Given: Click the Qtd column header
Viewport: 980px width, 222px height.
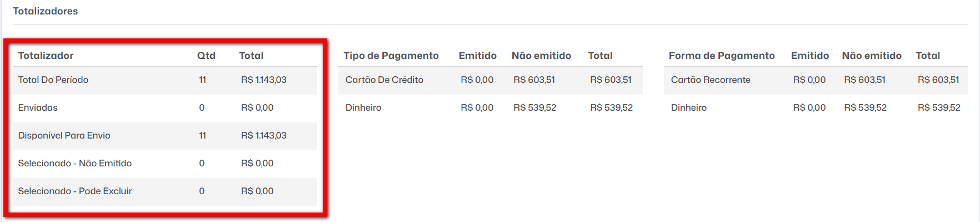Looking at the screenshot, I should [206, 56].
